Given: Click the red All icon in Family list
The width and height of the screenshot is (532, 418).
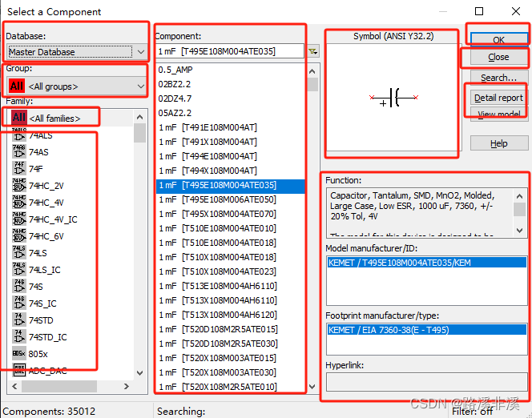Looking at the screenshot, I should 19,118.
